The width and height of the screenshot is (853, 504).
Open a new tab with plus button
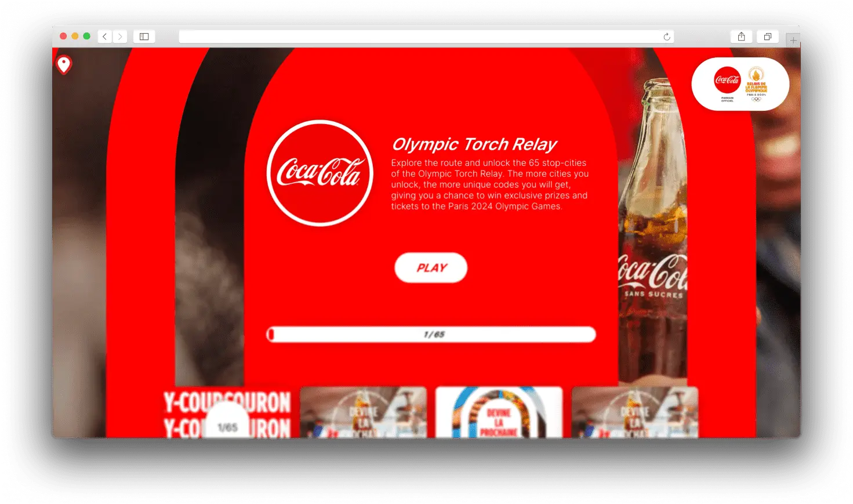click(793, 40)
